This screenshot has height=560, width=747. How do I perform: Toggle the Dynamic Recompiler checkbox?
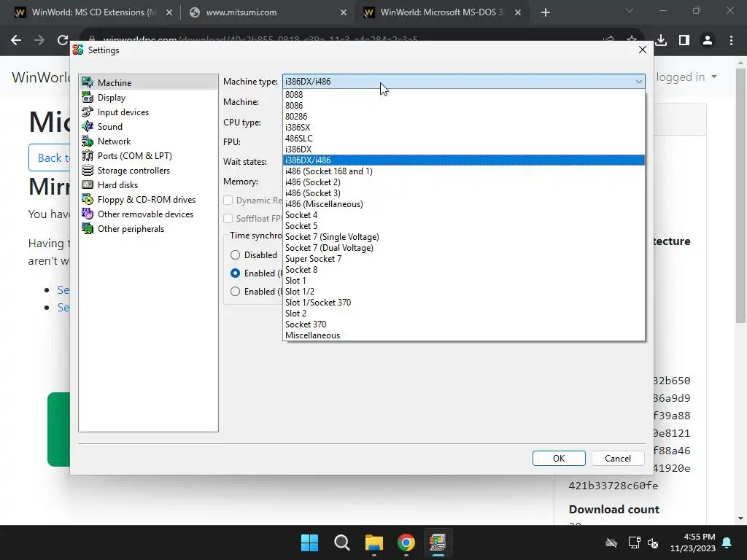pos(228,200)
